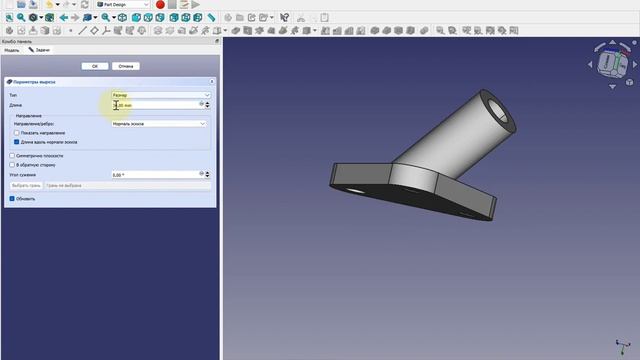The image size is (640, 360).
Task: Click the navigation cube's right rotation arrow
Action: (635, 64)
